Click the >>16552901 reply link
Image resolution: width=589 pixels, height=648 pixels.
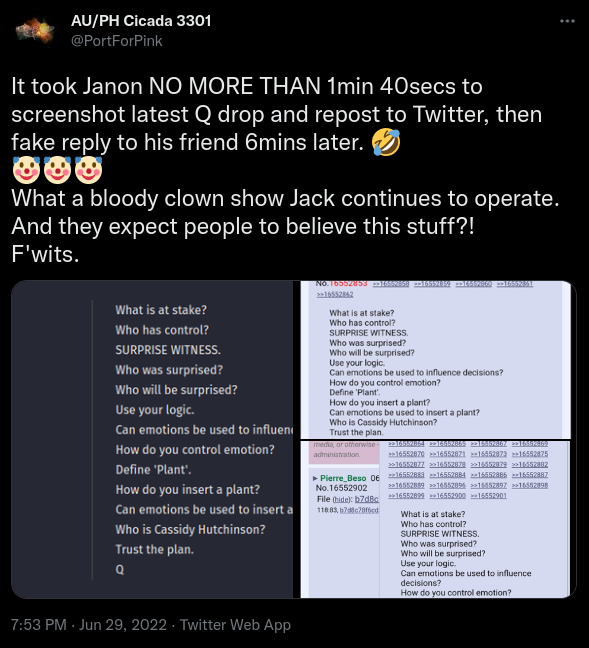click(489, 496)
